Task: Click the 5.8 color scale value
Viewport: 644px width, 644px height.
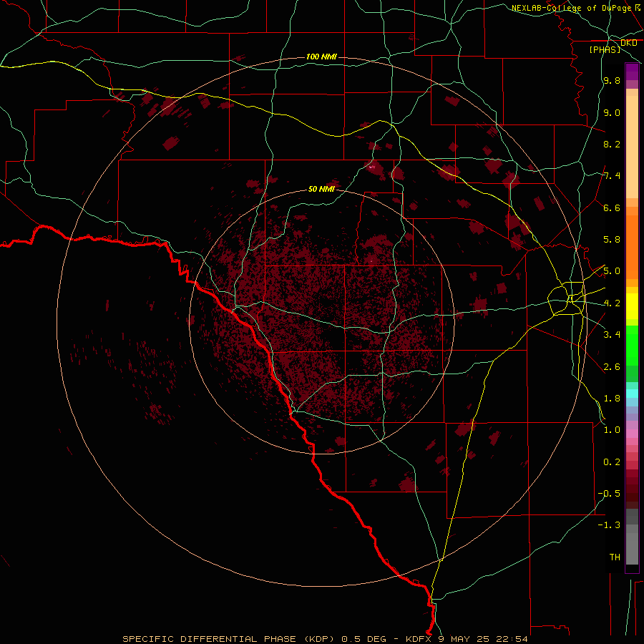Action: tap(612, 240)
